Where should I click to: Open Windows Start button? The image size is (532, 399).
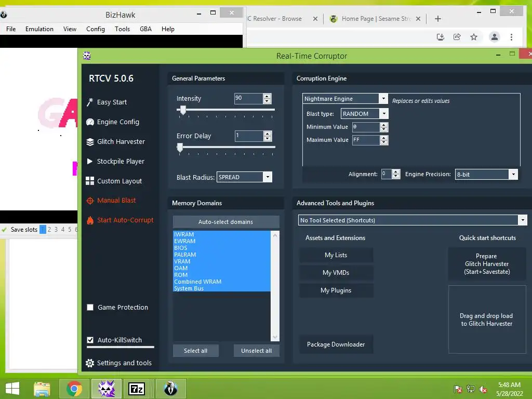[x=12, y=389]
